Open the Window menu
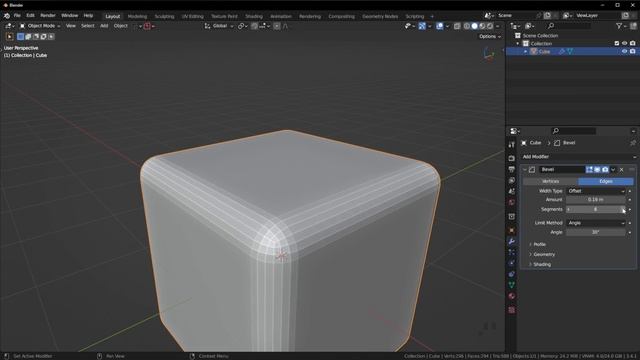Viewport: 640px width, 360px height. click(x=69, y=16)
